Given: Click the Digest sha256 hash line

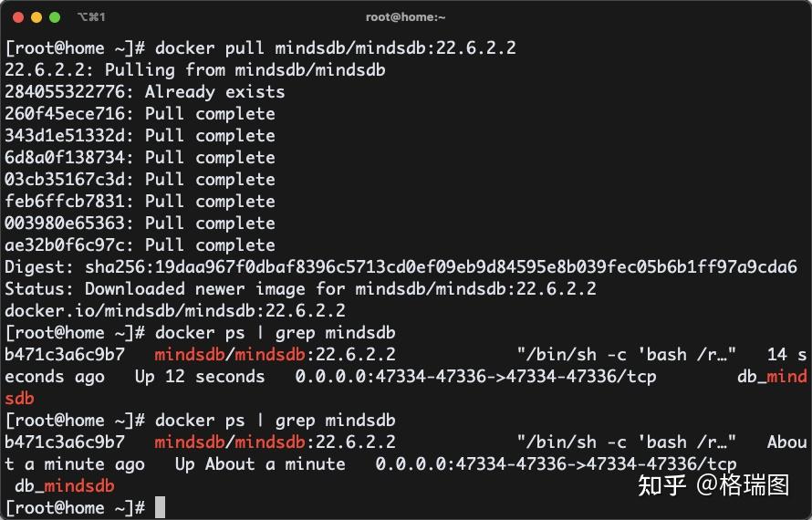Looking at the screenshot, I should [x=401, y=266].
